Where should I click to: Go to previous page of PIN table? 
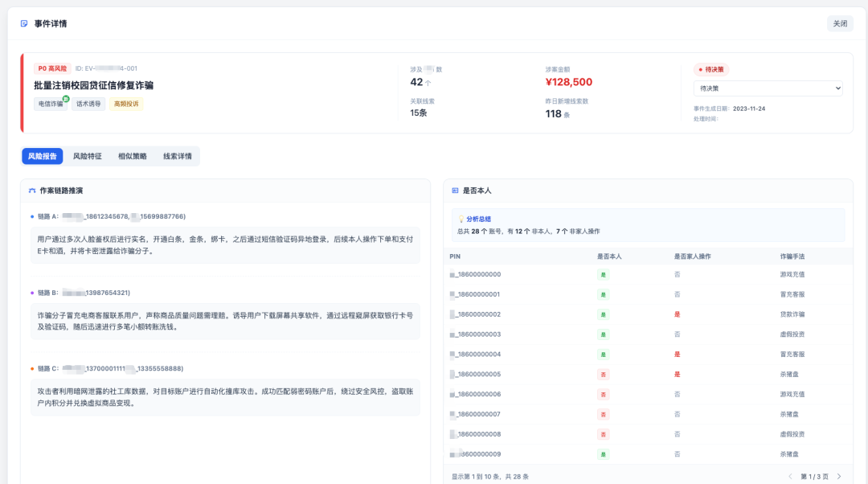[790, 476]
